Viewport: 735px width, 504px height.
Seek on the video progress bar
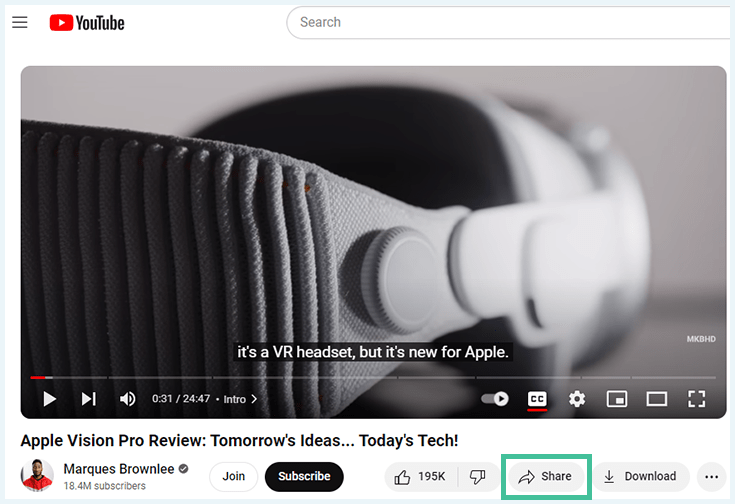tap(373, 377)
